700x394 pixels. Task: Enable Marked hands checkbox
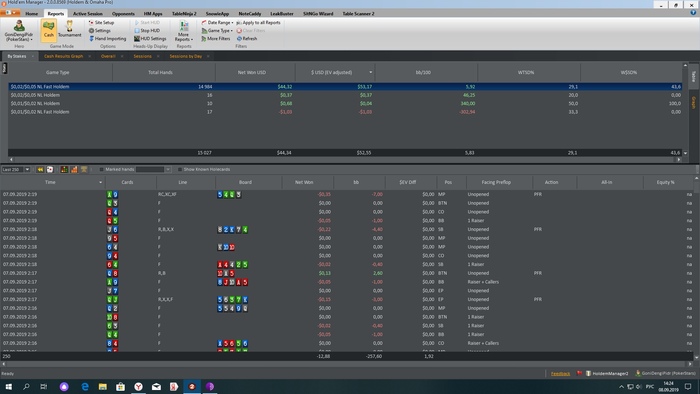[x=101, y=170]
